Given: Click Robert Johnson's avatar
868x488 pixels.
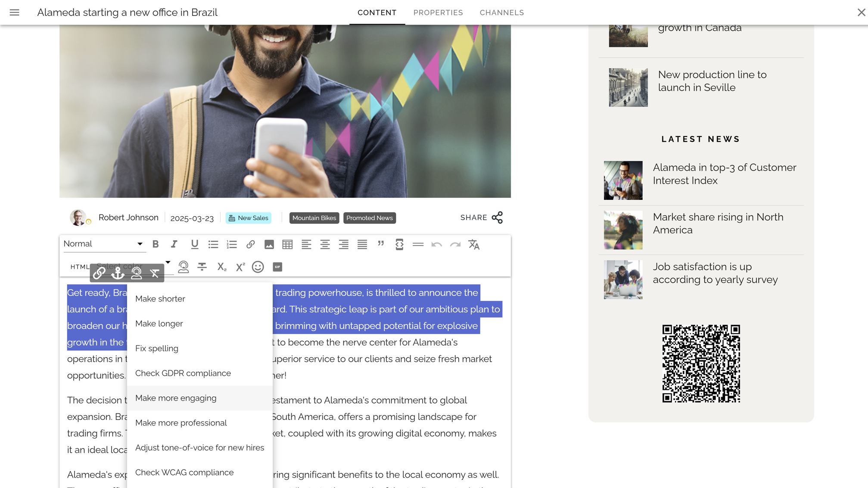Looking at the screenshot, I should 78,218.
